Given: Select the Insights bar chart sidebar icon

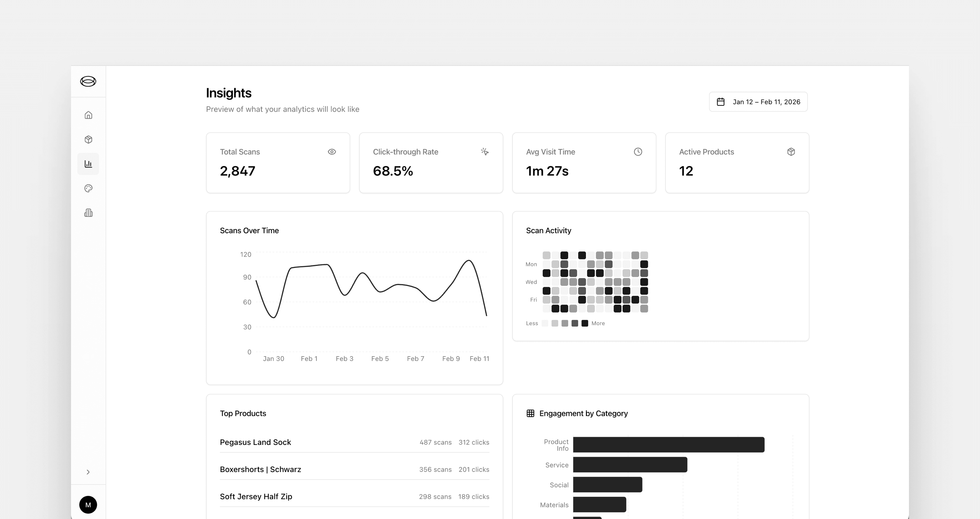Looking at the screenshot, I should (88, 164).
